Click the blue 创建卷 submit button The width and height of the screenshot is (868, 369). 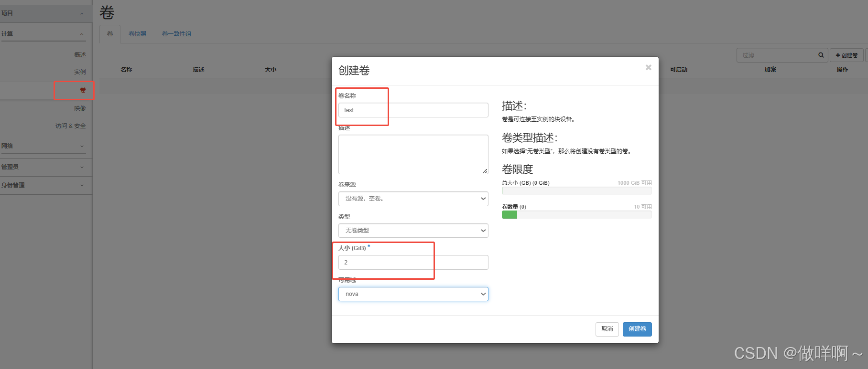(637, 329)
